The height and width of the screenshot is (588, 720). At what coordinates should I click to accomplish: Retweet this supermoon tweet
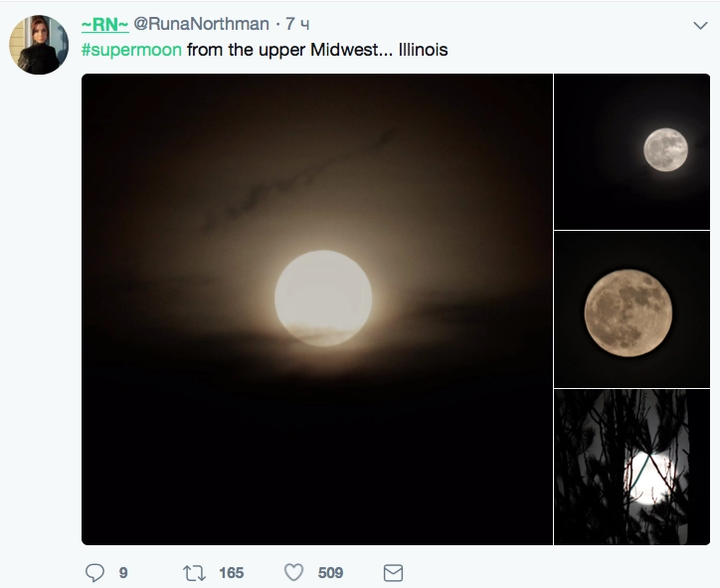pos(193,572)
